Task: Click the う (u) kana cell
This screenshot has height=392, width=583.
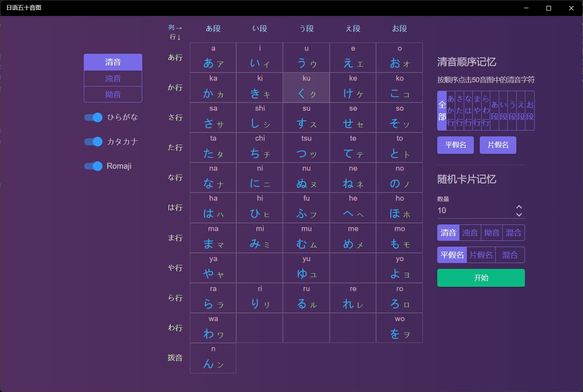Action: [306, 58]
